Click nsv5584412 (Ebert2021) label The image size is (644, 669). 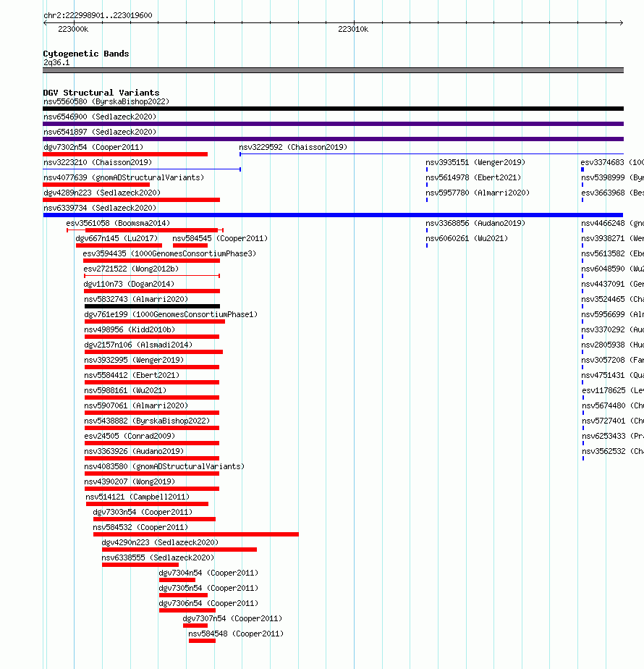[132, 376]
